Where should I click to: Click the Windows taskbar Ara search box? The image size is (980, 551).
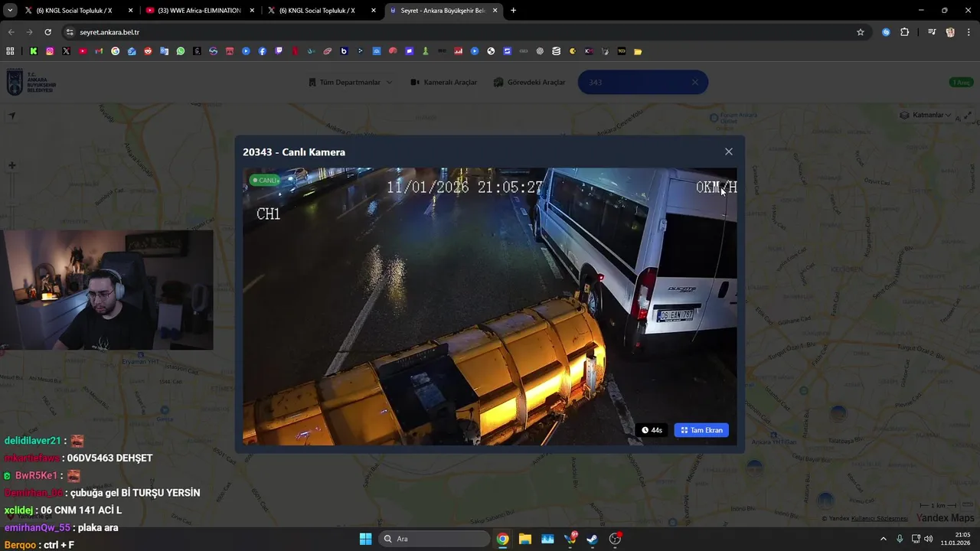[434, 539]
